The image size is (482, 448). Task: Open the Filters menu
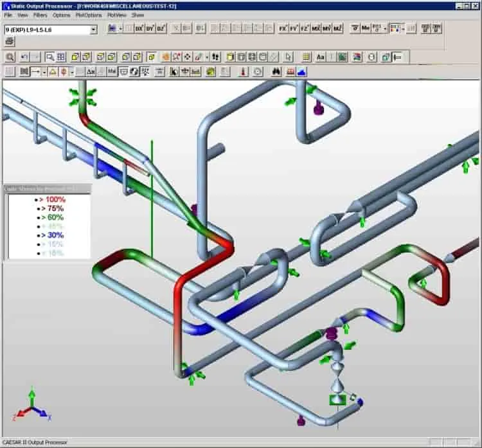pyautogui.click(x=40, y=15)
